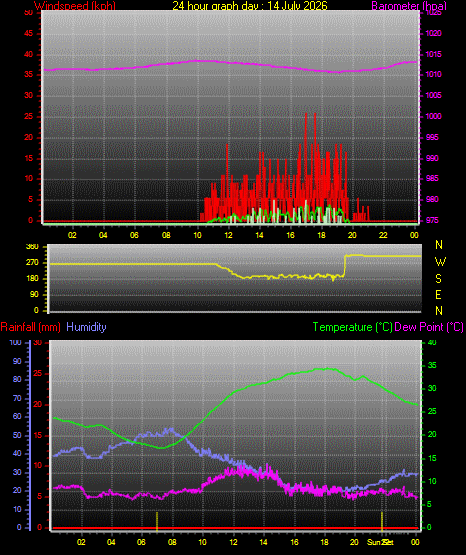
Task: Click the 24 hour graph date title
Action: coord(250,6)
